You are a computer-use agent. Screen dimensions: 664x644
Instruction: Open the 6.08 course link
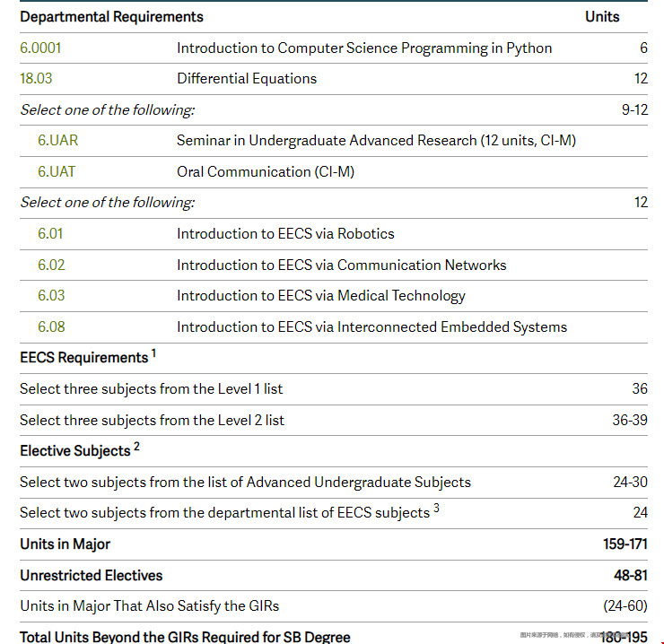(x=51, y=326)
